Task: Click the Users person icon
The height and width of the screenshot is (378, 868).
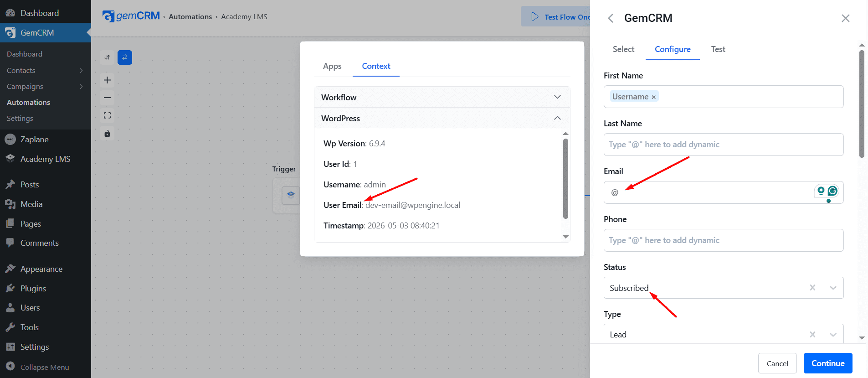Action: 10,308
